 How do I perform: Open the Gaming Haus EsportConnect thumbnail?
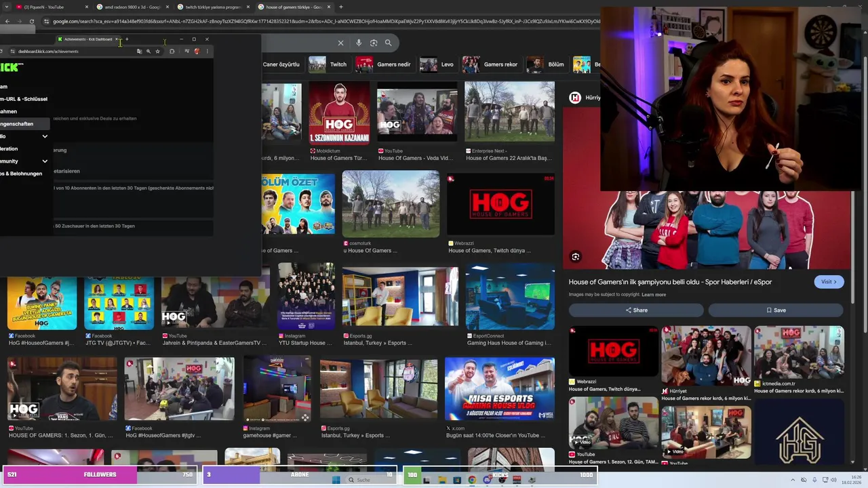point(510,297)
